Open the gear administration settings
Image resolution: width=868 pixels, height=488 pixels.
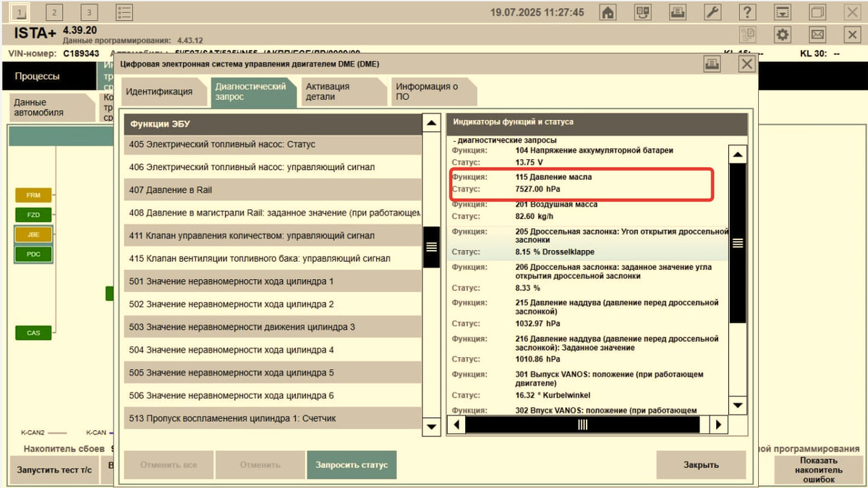782,34
